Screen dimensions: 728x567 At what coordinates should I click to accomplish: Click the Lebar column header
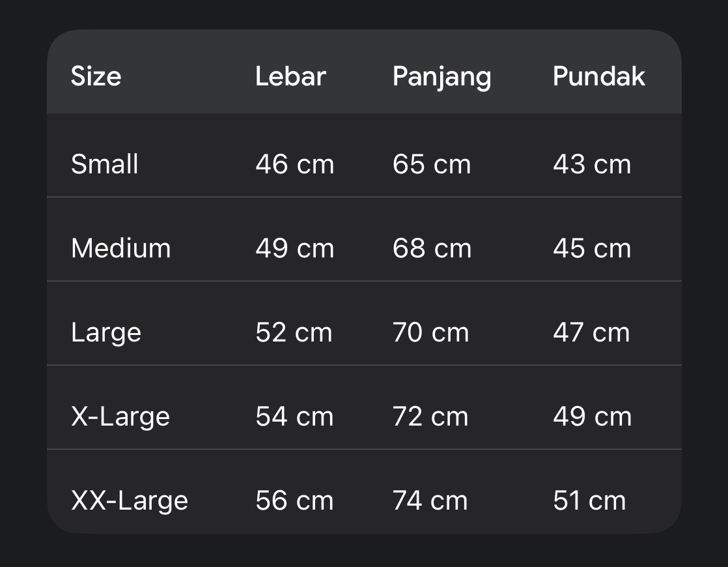click(x=290, y=76)
